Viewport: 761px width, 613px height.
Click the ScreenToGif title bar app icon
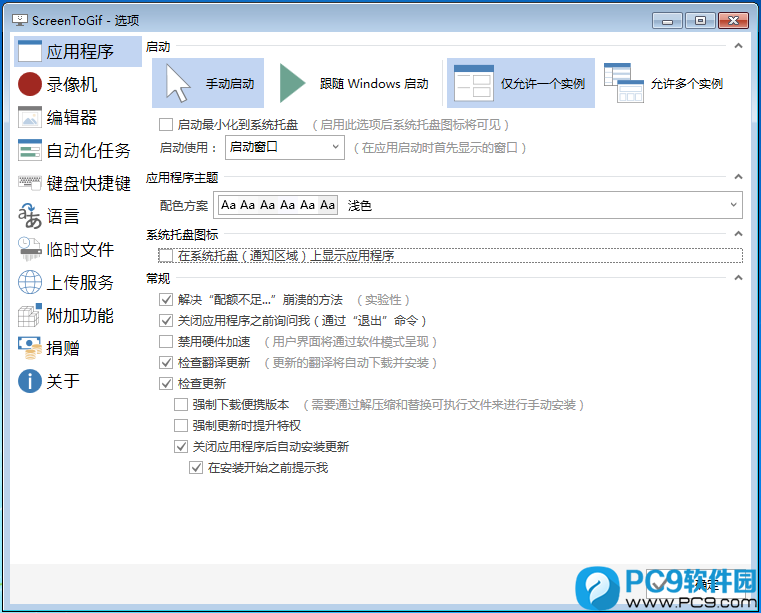(x=20, y=20)
